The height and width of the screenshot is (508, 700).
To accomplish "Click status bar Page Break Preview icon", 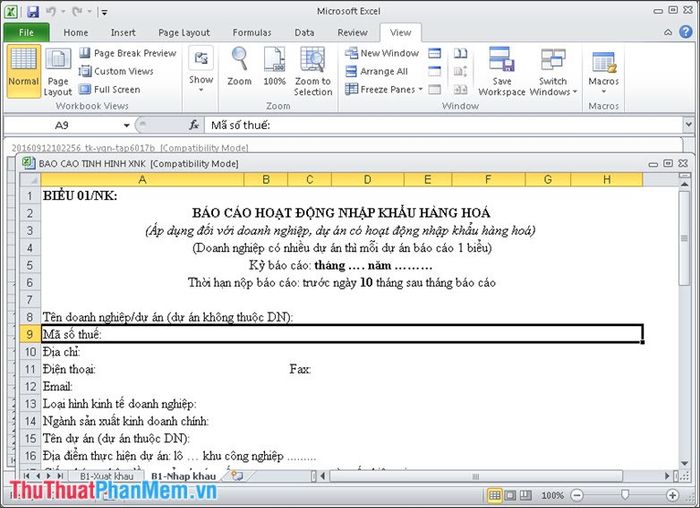I will pyautogui.click(x=526, y=495).
